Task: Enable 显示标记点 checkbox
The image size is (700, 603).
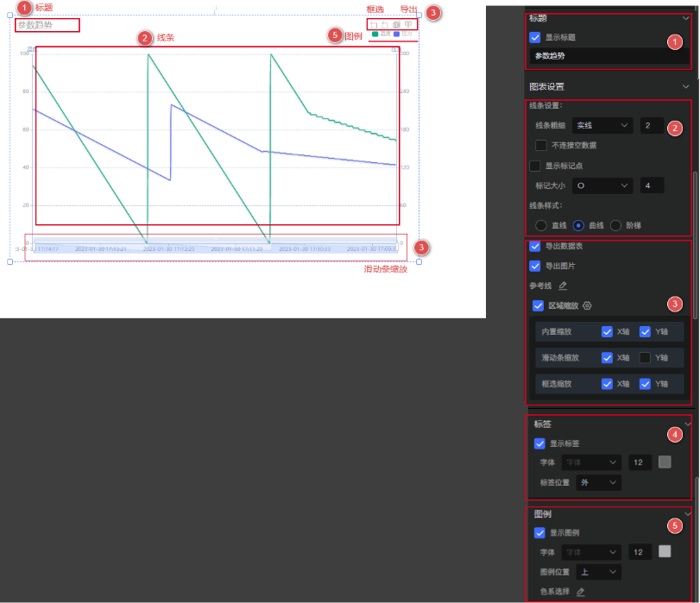Action: click(x=535, y=166)
